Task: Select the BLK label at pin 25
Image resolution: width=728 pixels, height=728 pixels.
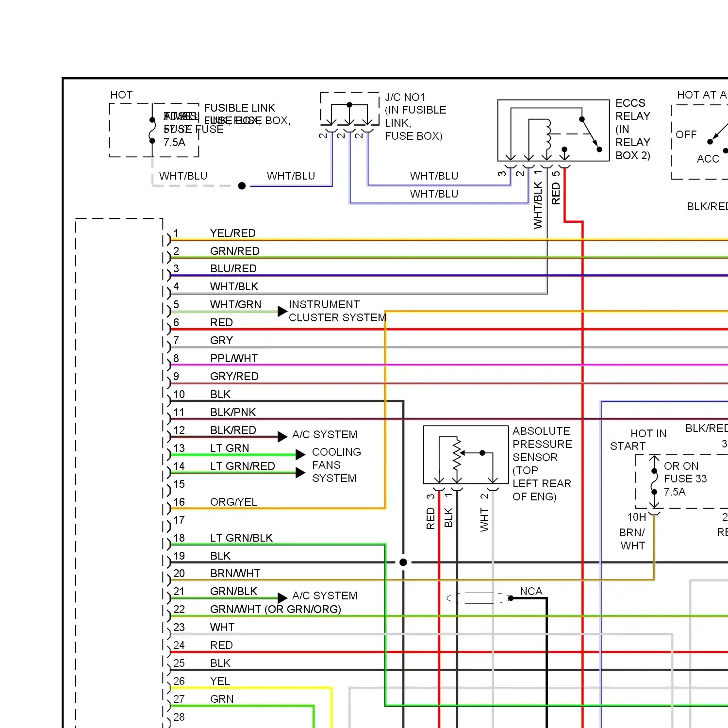Action: click(220, 663)
